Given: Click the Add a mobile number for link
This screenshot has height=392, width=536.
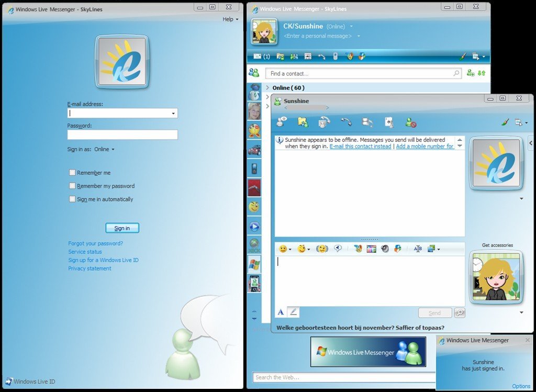Looking at the screenshot, I should 425,146.
